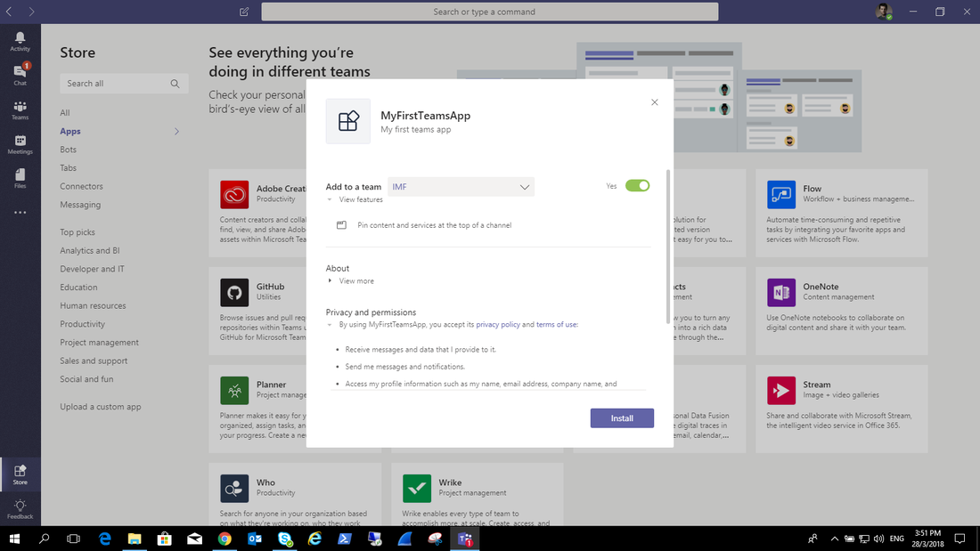Open the more options ellipsis in sidebar
Screen dimensions: 980x551
pos(20,212)
